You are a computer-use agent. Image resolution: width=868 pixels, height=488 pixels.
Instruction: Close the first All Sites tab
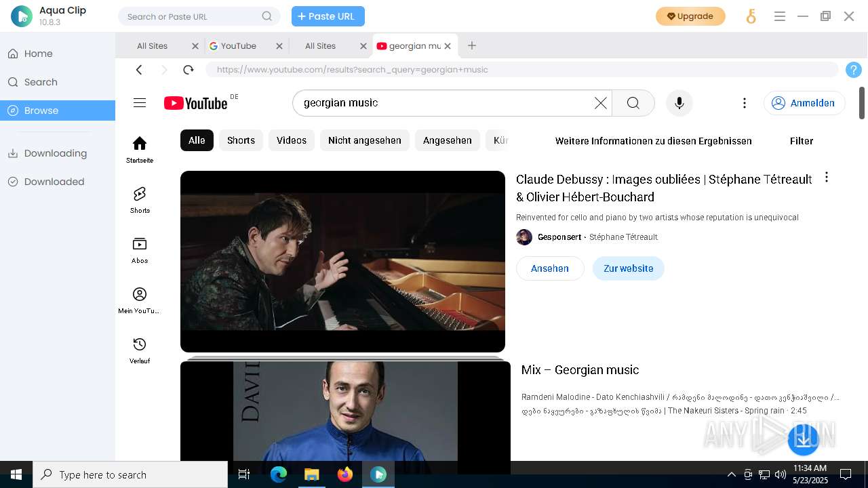click(x=195, y=46)
